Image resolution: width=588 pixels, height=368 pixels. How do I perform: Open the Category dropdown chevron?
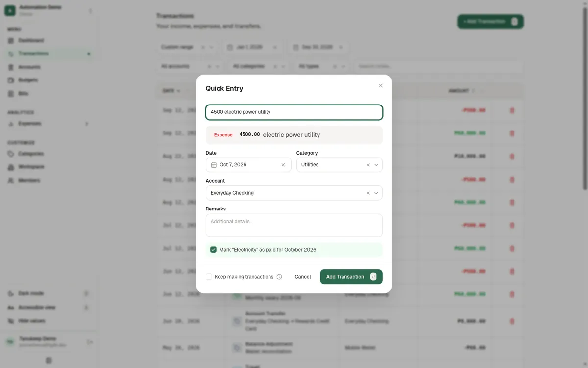pyautogui.click(x=376, y=165)
